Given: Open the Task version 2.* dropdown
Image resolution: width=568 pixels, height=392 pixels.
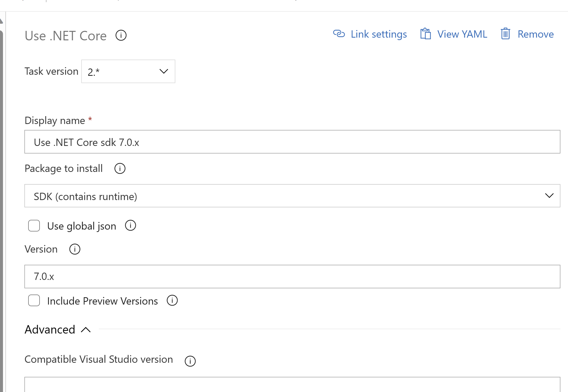Looking at the screenshot, I should pos(128,71).
